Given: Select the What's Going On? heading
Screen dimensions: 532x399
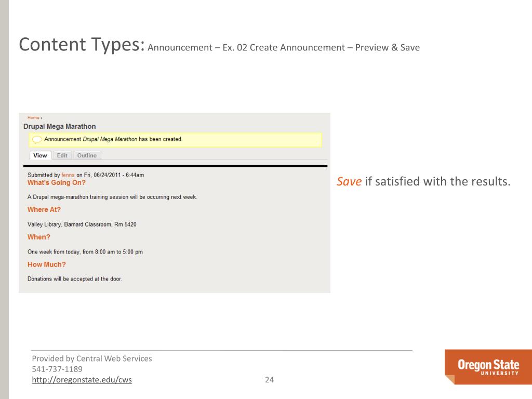Looking at the screenshot, I should point(57,182).
